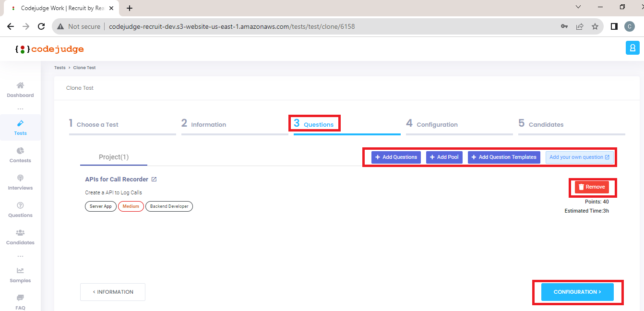Open profile via blue user avatar icon
This screenshot has width=644, height=311.
[632, 48]
